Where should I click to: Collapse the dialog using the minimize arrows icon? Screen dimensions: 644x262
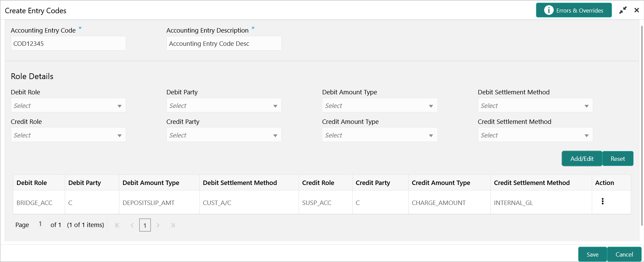point(623,11)
